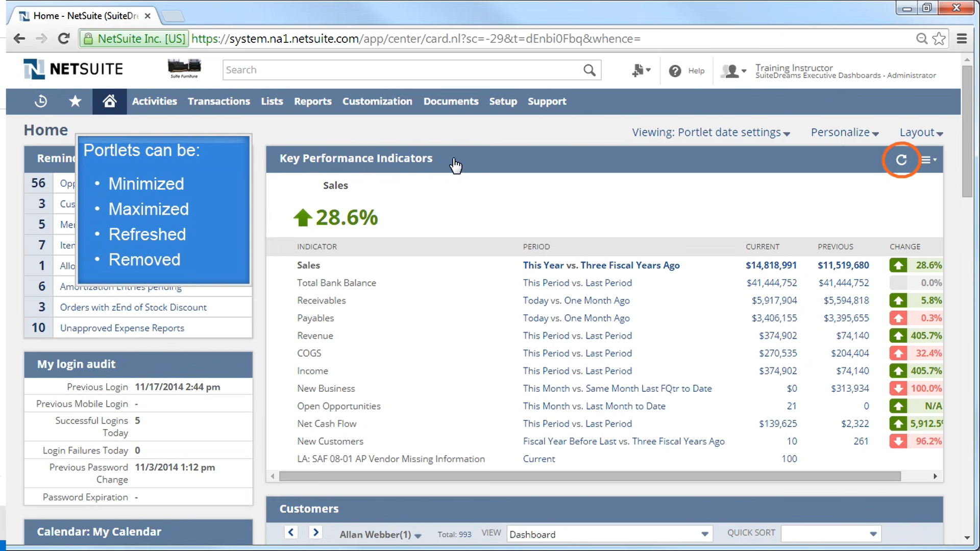
Task: Go to next Customers page
Action: coord(315,533)
